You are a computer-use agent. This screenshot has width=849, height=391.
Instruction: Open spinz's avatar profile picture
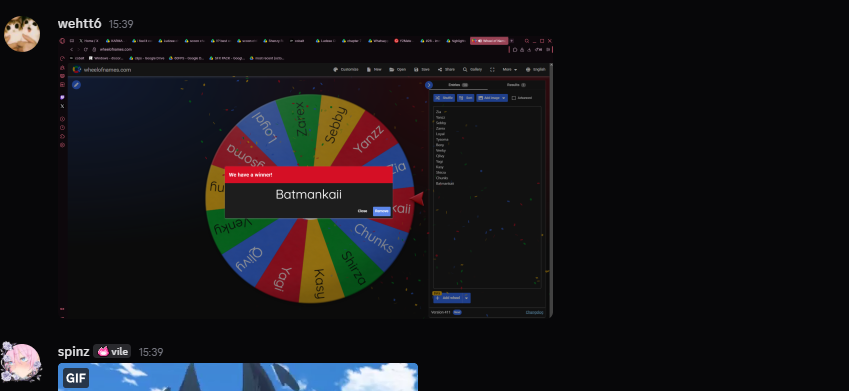click(21, 362)
